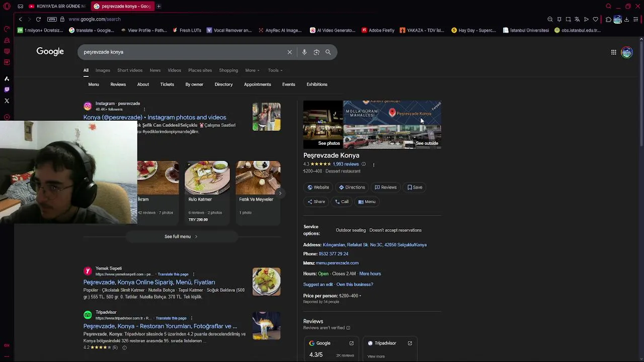Get Directions to Peşrevzade Konya
The image size is (644, 362).
(352, 187)
